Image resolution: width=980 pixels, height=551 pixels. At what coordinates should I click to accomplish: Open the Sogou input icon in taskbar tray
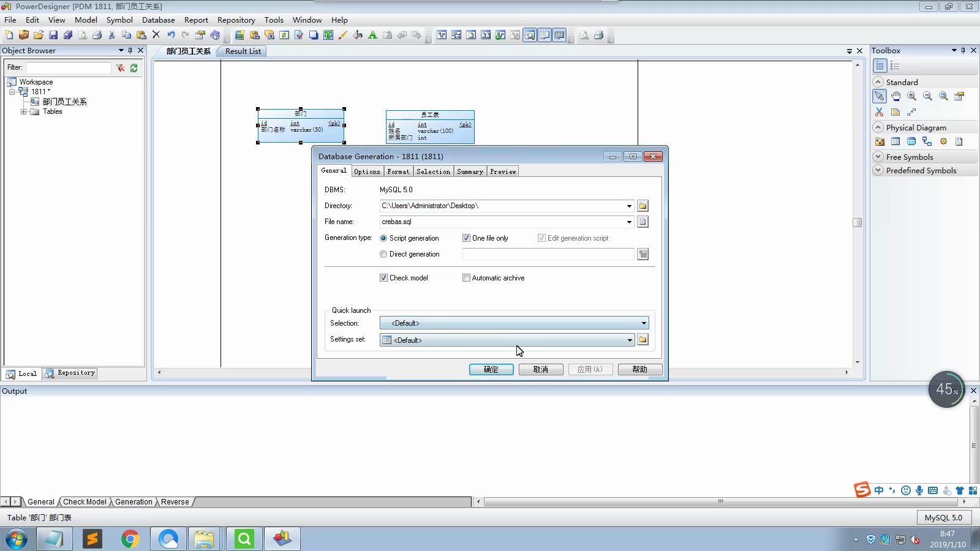point(862,490)
